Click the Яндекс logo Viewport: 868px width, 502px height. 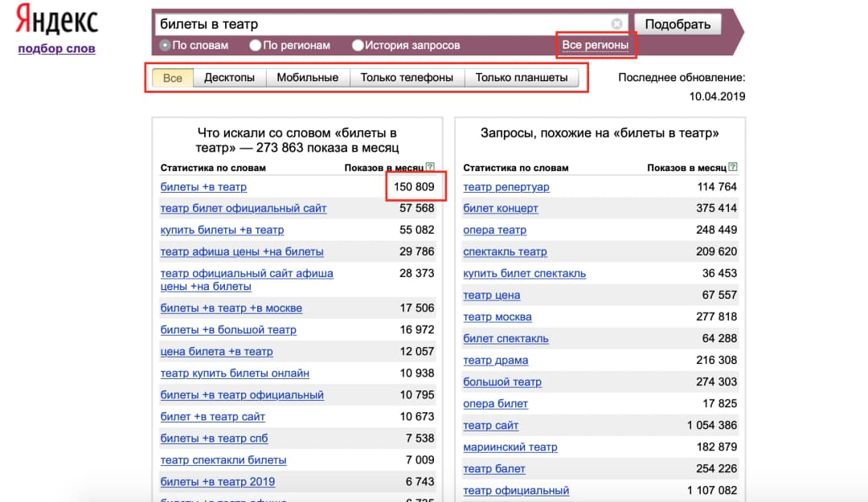click(x=57, y=20)
